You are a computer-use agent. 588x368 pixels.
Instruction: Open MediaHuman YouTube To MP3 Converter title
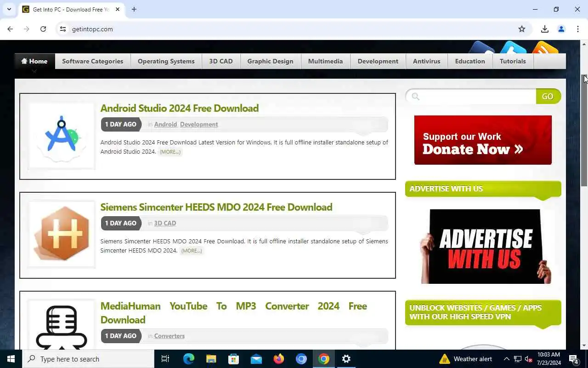234,313
